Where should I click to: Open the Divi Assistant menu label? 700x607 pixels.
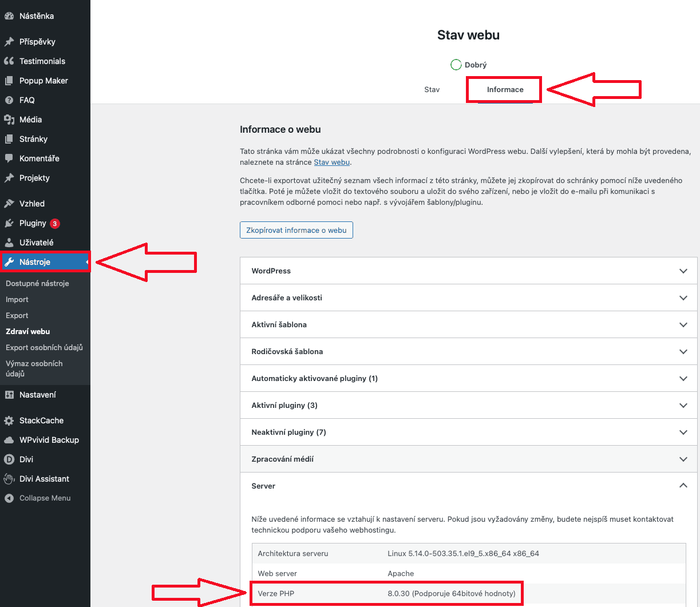[x=44, y=479]
